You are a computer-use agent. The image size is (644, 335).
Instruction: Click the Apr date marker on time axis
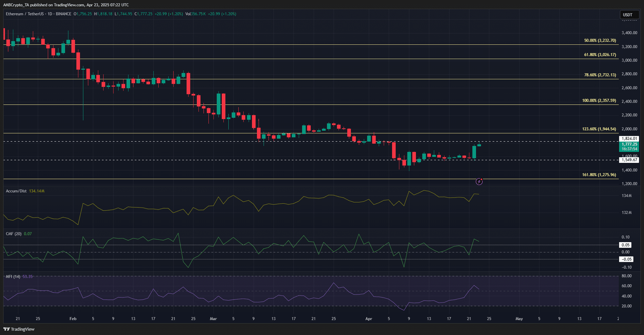click(369, 319)
